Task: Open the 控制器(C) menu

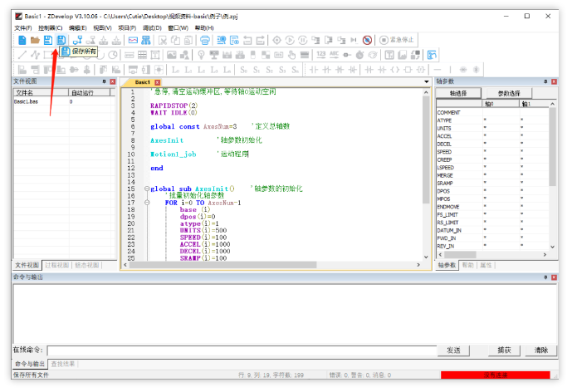Action: tap(51, 28)
